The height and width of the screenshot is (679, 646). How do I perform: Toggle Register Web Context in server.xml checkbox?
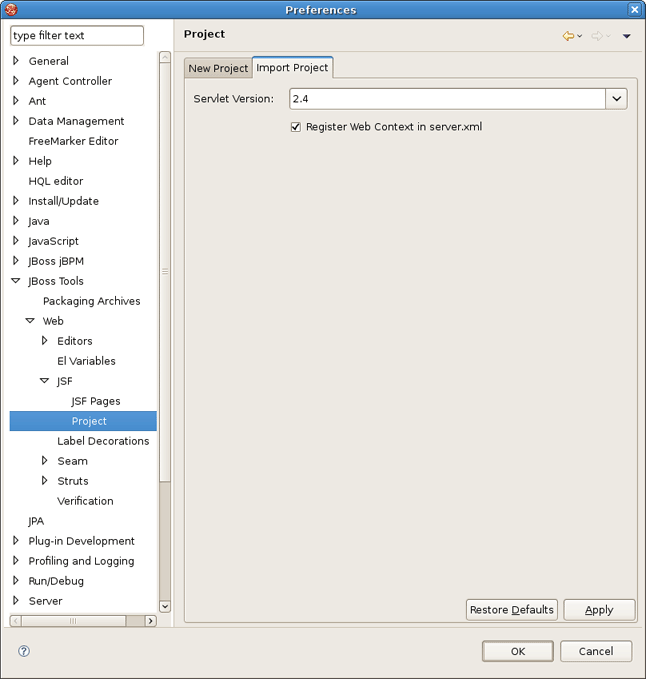(296, 127)
